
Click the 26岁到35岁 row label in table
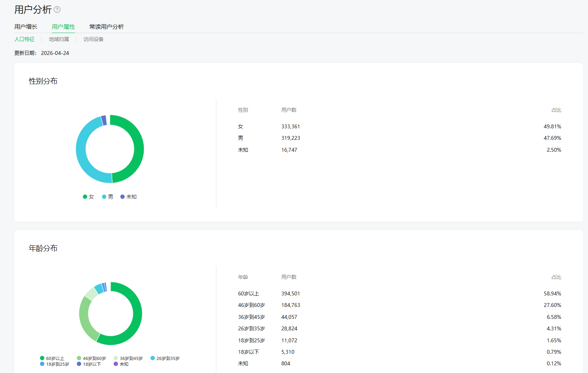251,328
